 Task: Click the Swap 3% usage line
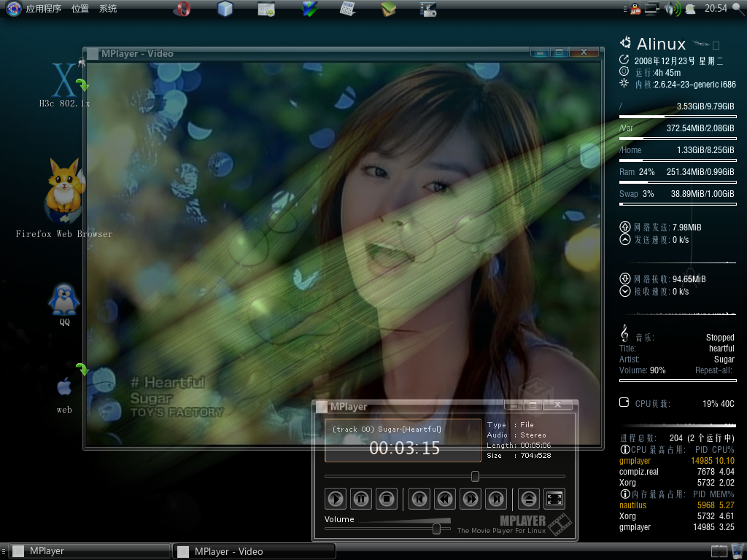676,194
